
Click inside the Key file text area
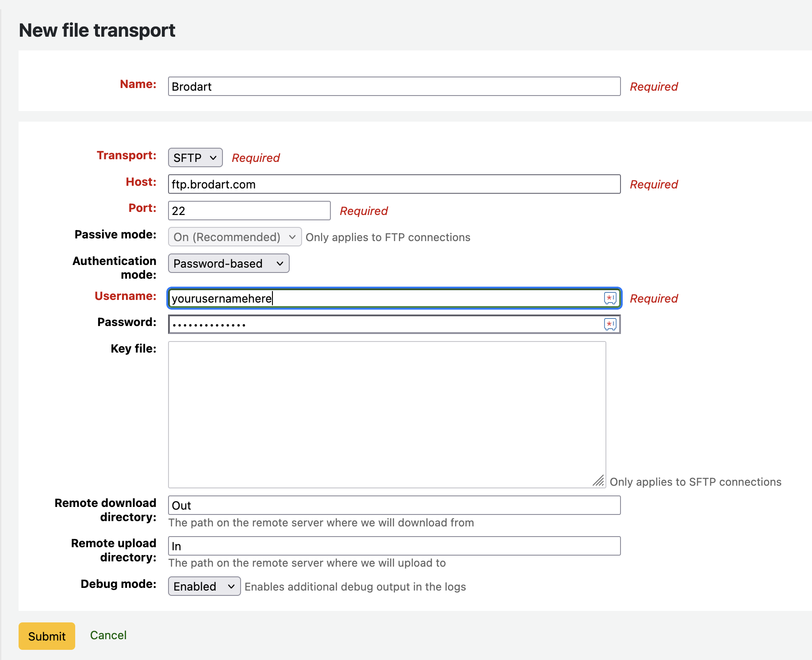pyautogui.click(x=387, y=414)
